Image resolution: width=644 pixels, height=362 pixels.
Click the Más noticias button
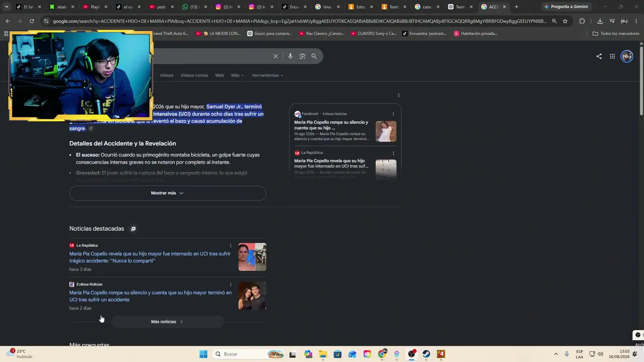coord(168,322)
